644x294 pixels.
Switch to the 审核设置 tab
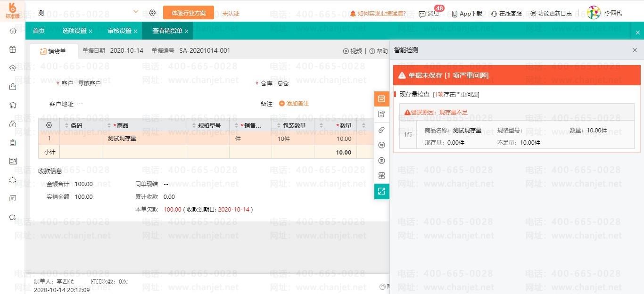click(x=119, y=31)
